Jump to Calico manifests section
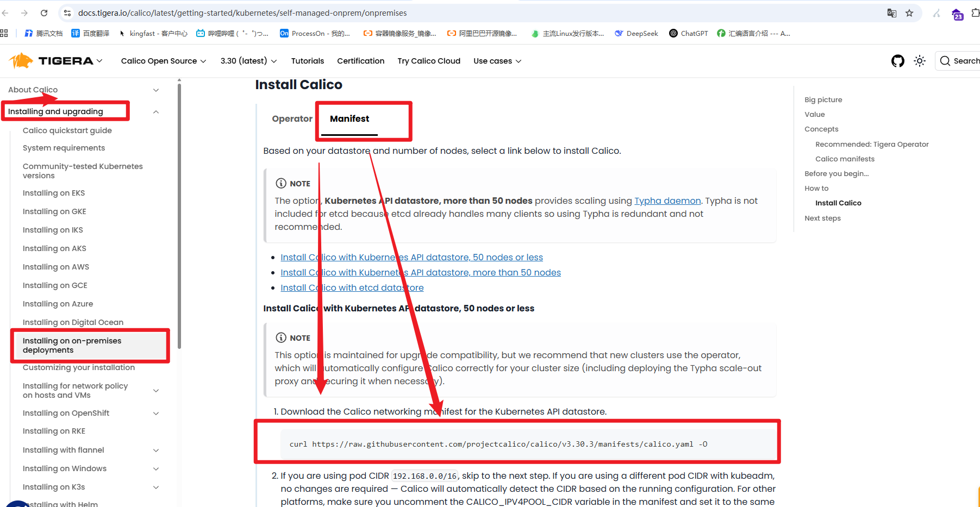Screen dimensions: 980x507 845,159
